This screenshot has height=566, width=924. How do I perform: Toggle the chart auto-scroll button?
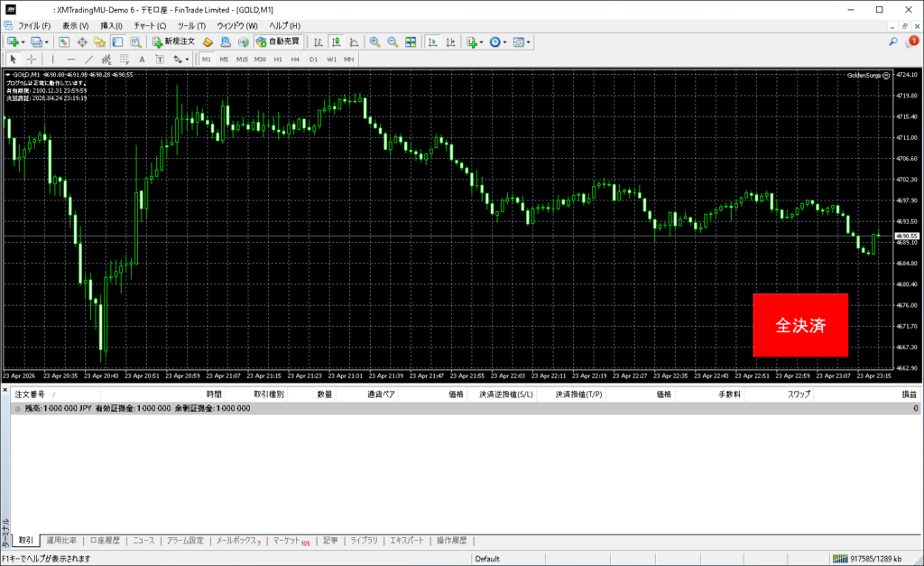pos(432,42)
